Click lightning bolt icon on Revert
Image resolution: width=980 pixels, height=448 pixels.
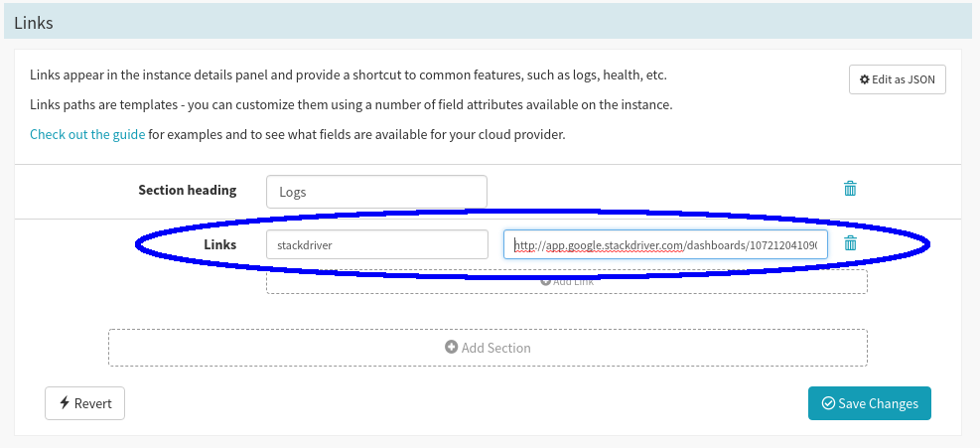(65, 403)
